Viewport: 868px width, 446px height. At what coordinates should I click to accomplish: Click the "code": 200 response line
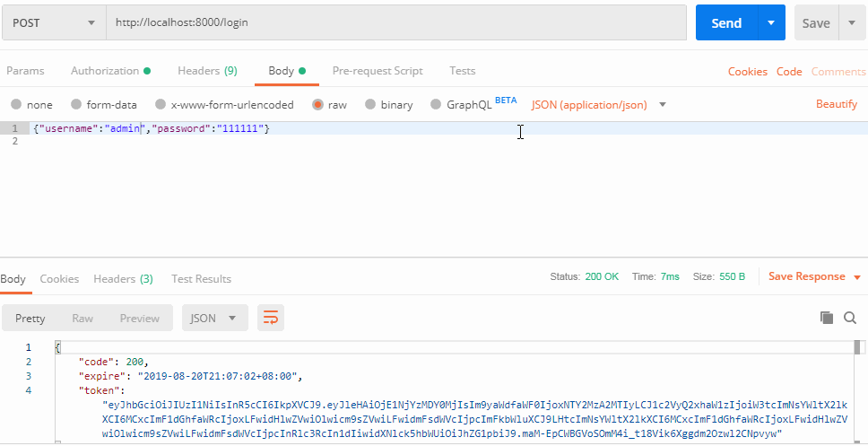[x=114, y=362]
